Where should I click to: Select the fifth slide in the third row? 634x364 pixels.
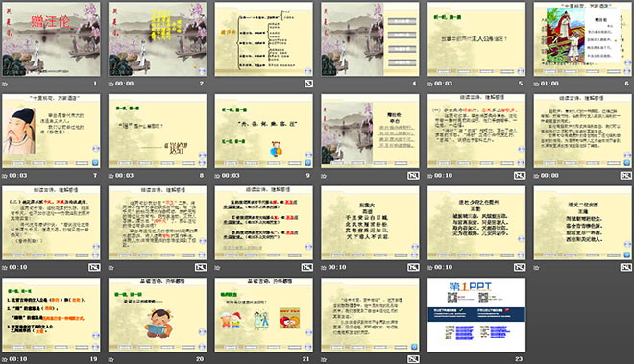click(476, 223)
